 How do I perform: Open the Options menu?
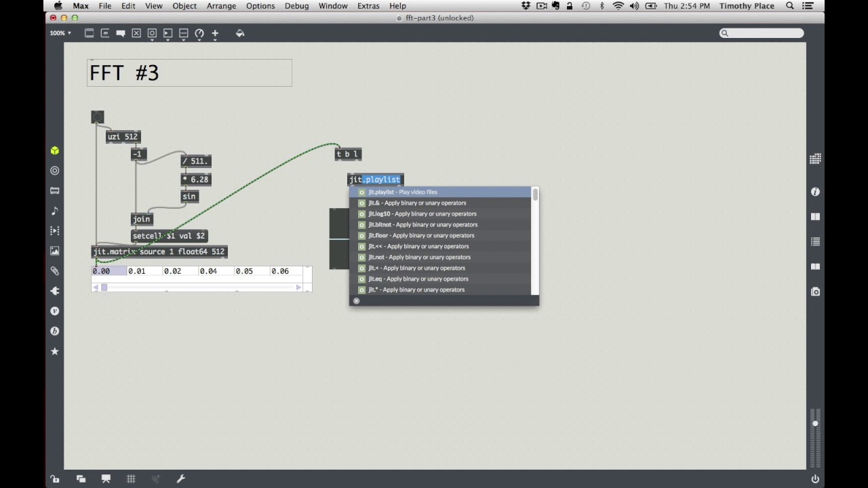[x=260, y=6]
